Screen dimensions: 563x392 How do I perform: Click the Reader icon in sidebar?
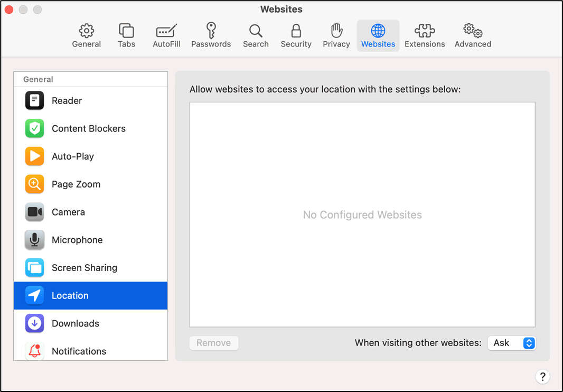tap(34, 100)
